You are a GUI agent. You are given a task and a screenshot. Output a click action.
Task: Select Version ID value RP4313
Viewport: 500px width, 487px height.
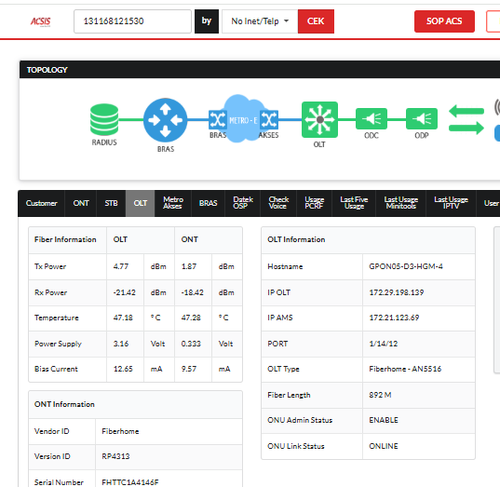coord(116,456)
